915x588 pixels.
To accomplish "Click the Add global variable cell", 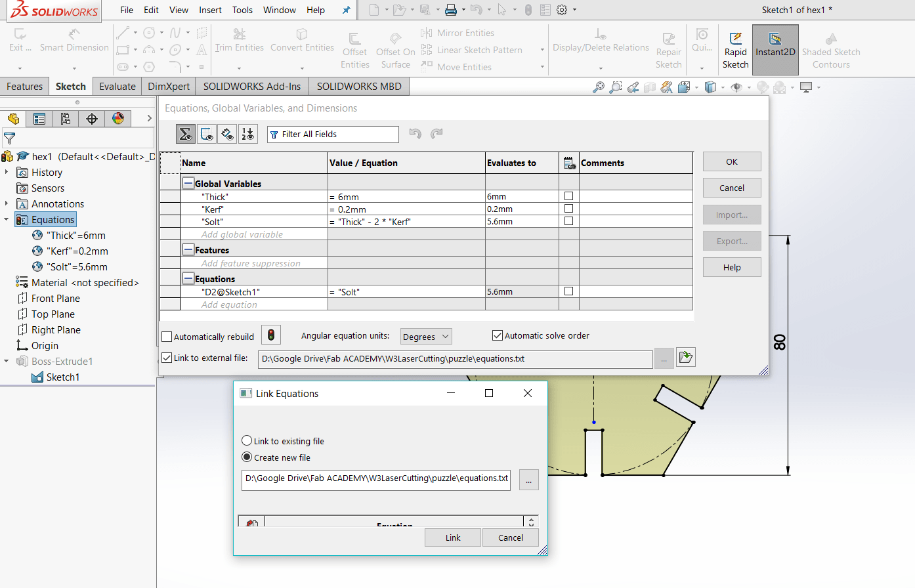I will [x=255, y=234].
